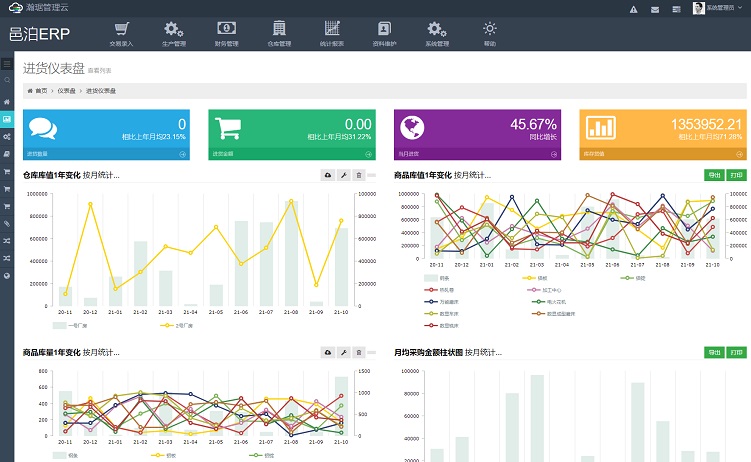This screenshot has width=751, height=462.
Task: Toggle the sidebar hamburger menu
Action: tap(7, 64)
